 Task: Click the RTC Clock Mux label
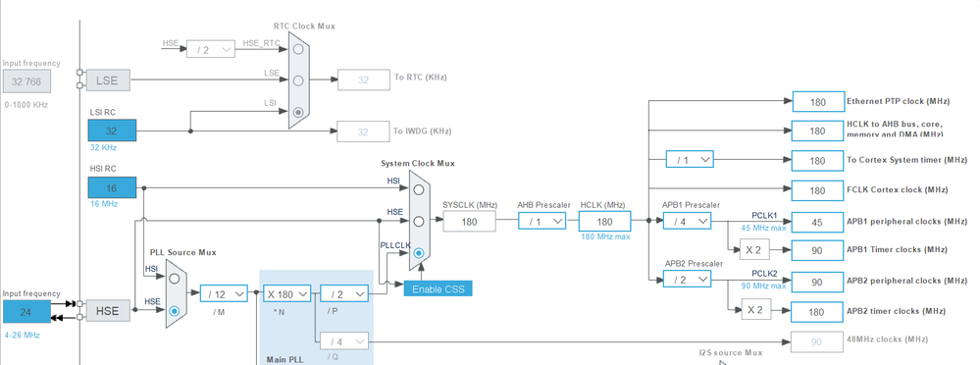pyautogui.click(x=304, y=26)
